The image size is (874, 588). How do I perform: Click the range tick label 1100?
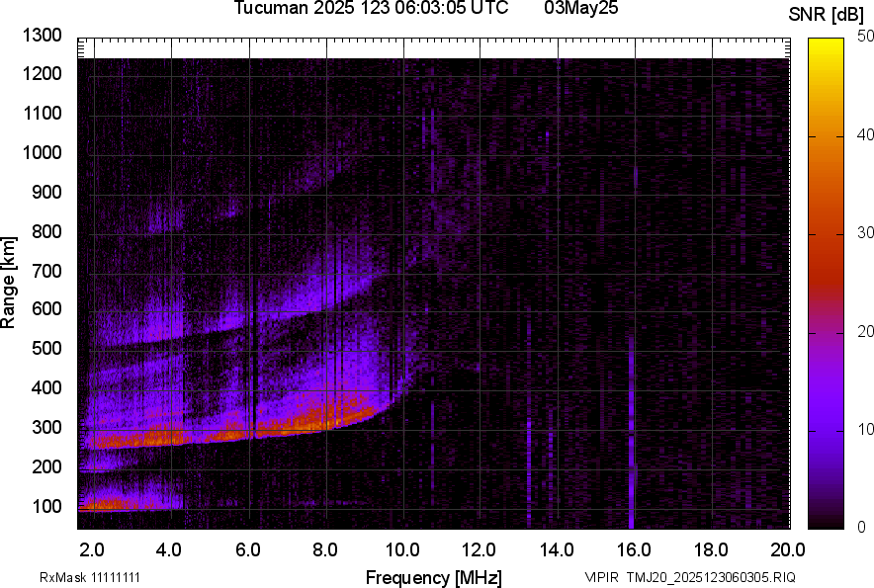(x=42, y=113)
